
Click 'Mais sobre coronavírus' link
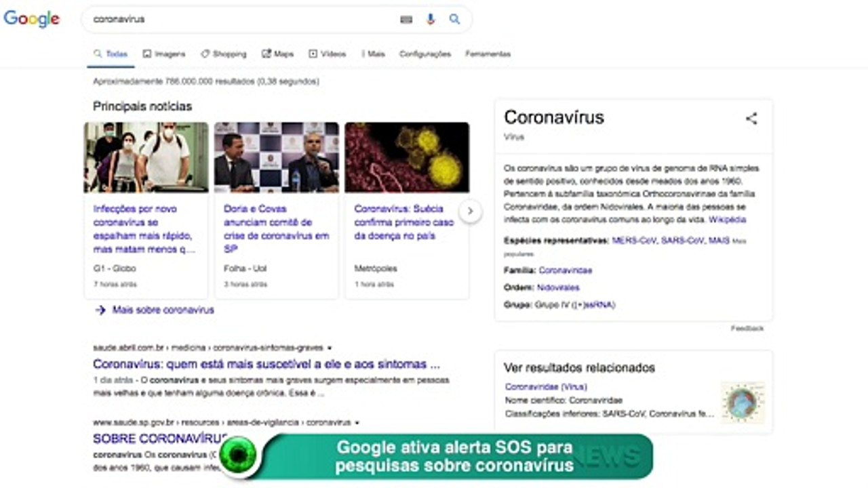coord(163,310)
